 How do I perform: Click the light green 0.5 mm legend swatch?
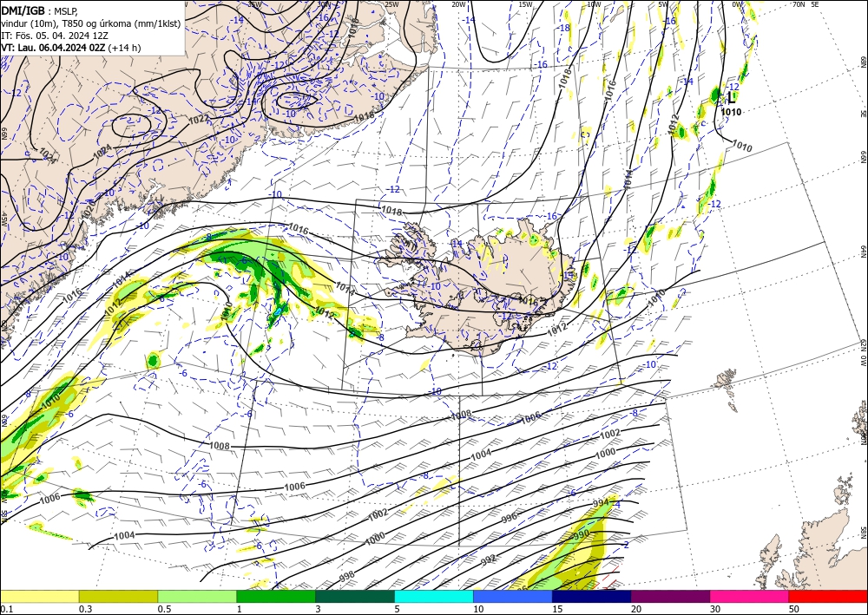point(197,596)
